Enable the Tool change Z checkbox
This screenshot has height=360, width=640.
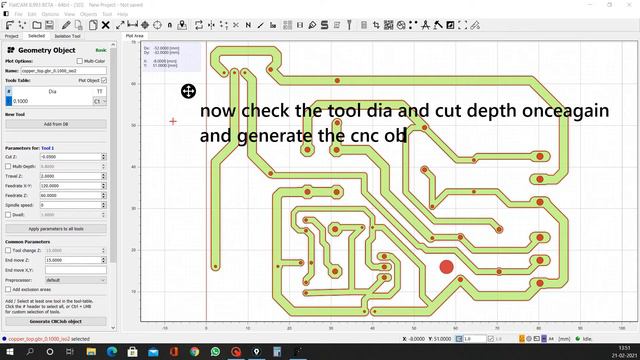tap(8, 250)
